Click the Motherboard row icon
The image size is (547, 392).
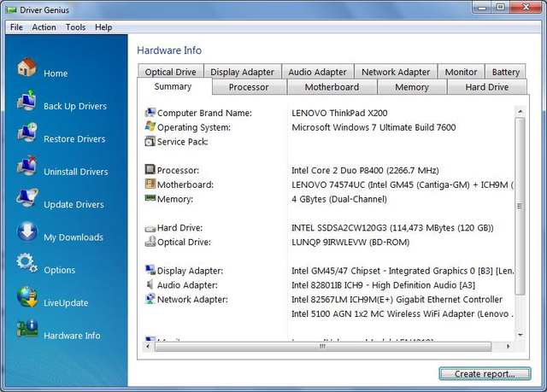[x=150, y=184]
